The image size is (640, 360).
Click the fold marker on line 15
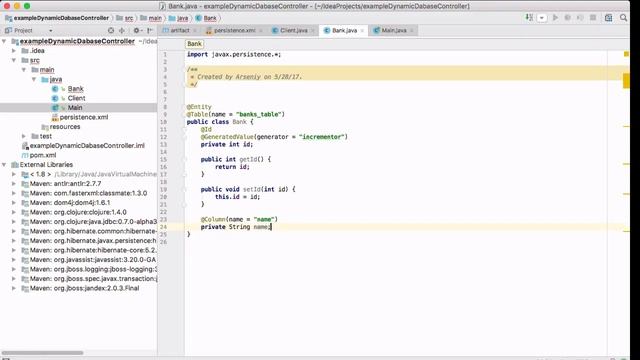tap(184, 159)
